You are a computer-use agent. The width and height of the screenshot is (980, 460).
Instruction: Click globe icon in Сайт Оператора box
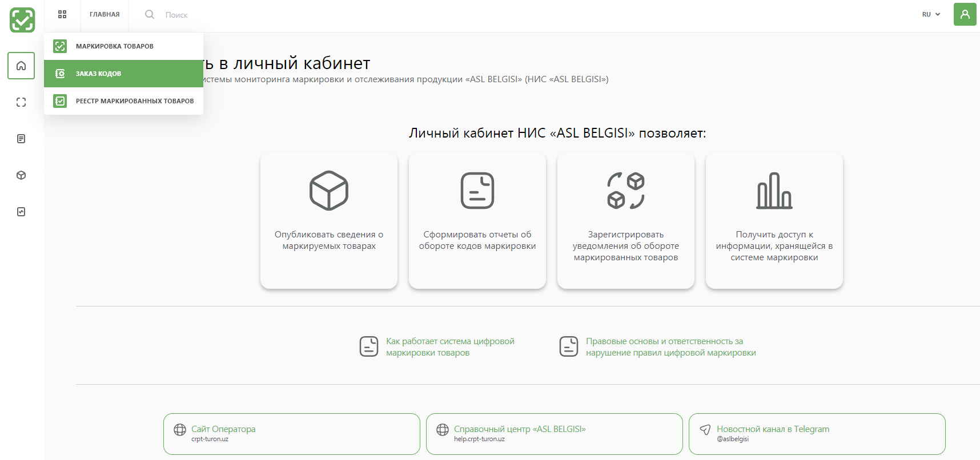pos(180,430)
